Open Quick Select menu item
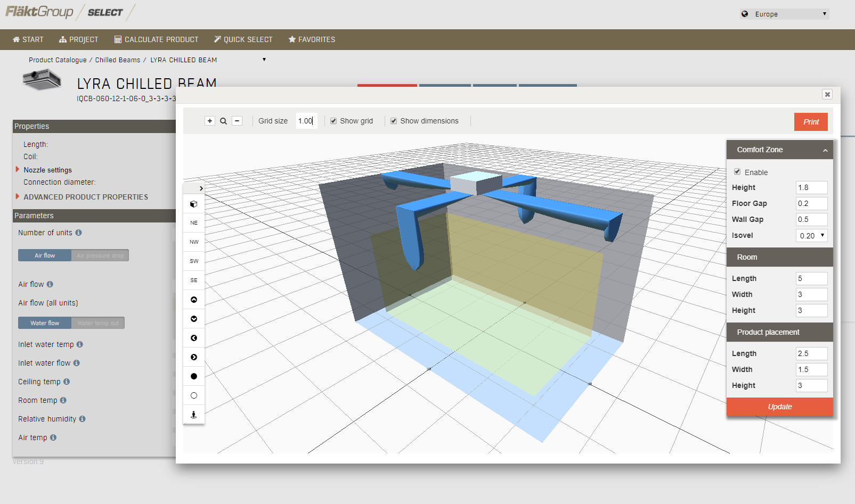Screen dimensions: 855x504 tap(243, 39)
